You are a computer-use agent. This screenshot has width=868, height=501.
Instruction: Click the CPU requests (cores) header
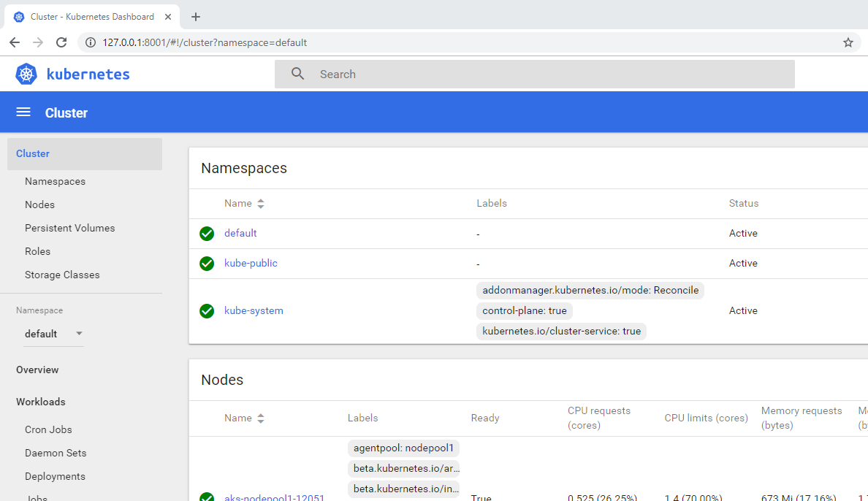coord(599,418)
